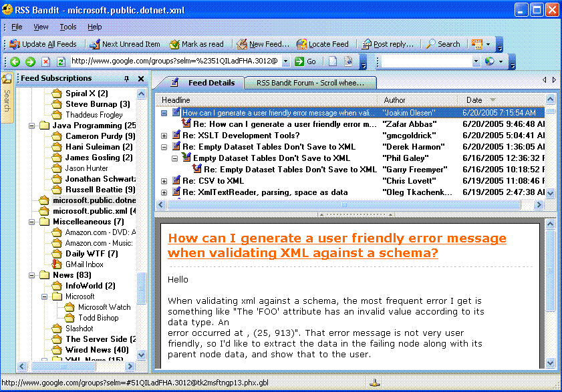Sort items by Headline column
562x392 pixels.
[x=267, y=100]
